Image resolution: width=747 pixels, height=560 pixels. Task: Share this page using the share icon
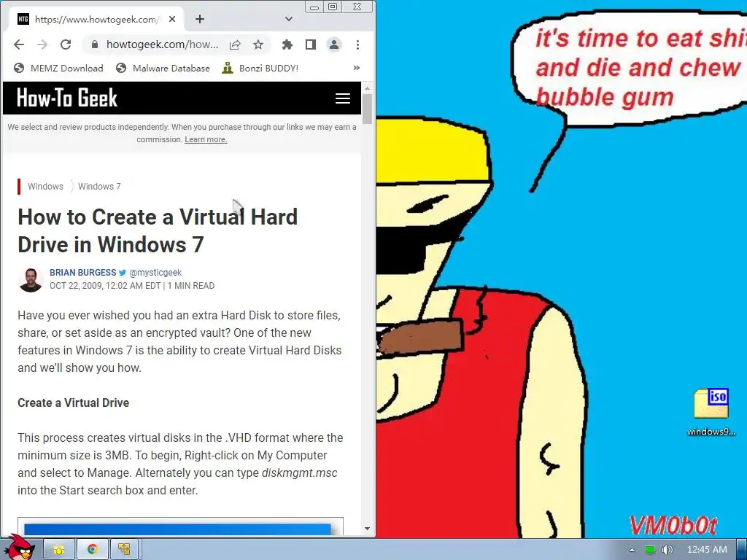pos(235,44)
